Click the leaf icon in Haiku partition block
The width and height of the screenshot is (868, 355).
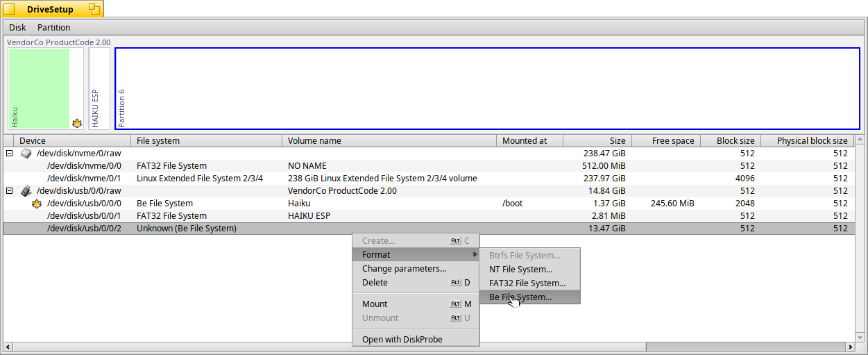click(x=76, y=123)
